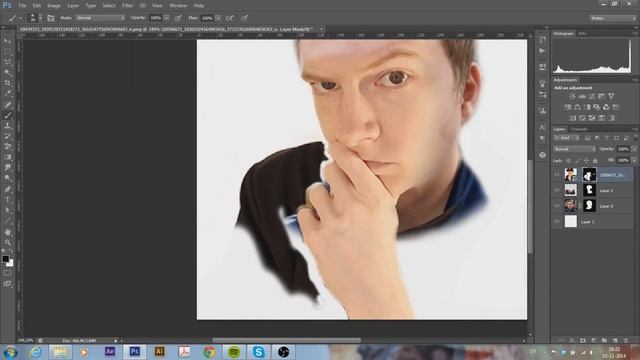Open layer Opacity arrow
This screenshot has height=360, width=640.
[x=634, y=149]
